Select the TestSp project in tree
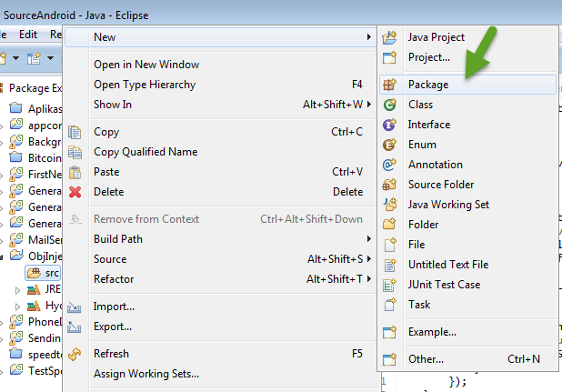 tap(35, 371)
